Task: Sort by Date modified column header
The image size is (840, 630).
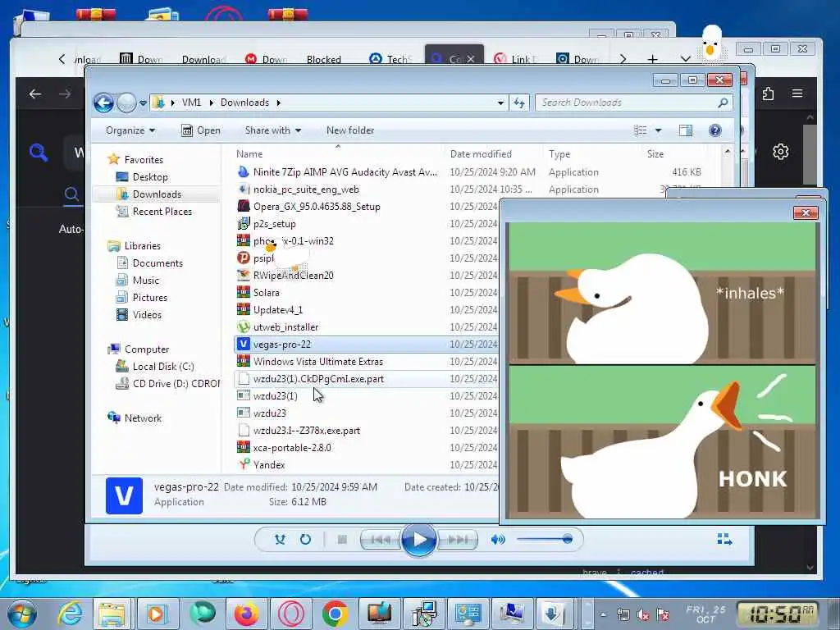Action: pyautogui.click(x=481, y=153)
